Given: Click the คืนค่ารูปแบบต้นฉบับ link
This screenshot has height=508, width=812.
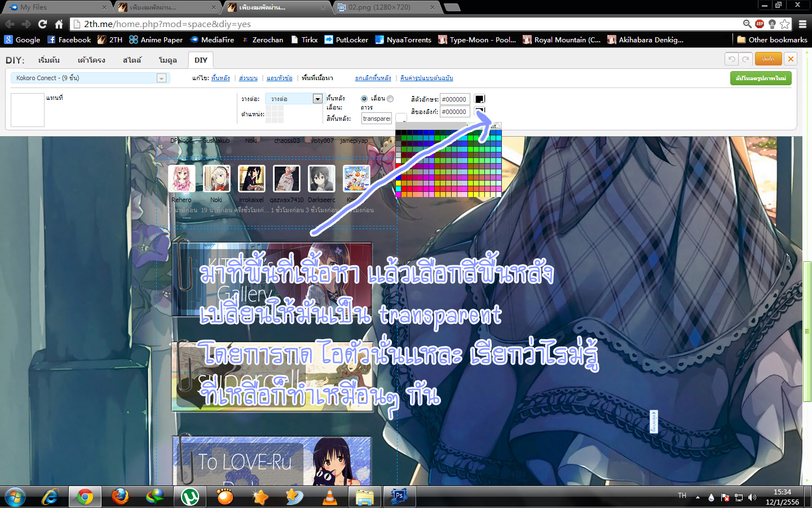Looking at the screenshot, I should [427, 78].
